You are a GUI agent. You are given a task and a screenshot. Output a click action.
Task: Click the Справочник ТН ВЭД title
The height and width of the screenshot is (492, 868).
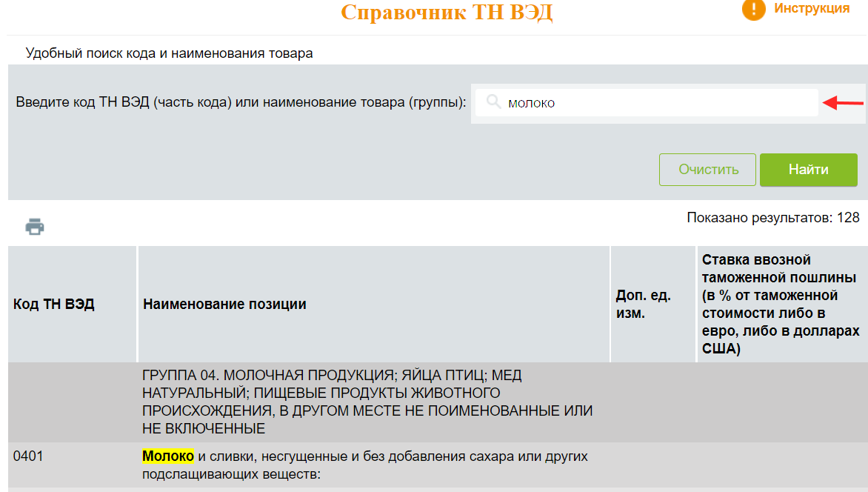click(x=447, y=12)
